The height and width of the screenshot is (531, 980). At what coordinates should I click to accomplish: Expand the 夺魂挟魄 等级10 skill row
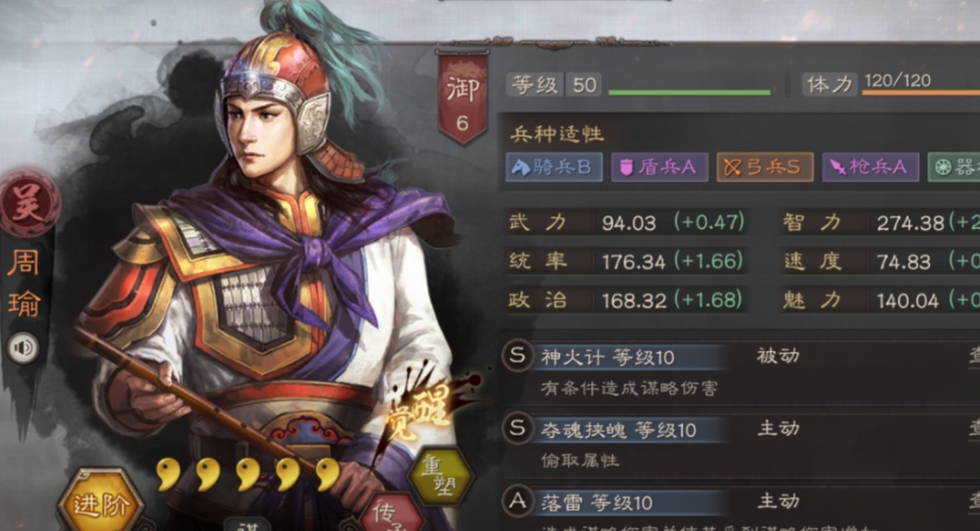[x=740, y=443]
